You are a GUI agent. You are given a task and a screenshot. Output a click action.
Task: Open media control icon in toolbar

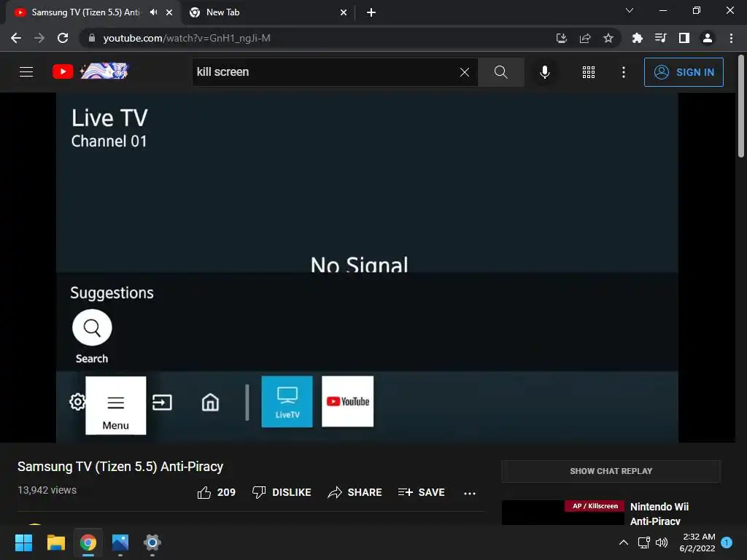(660, 38)
